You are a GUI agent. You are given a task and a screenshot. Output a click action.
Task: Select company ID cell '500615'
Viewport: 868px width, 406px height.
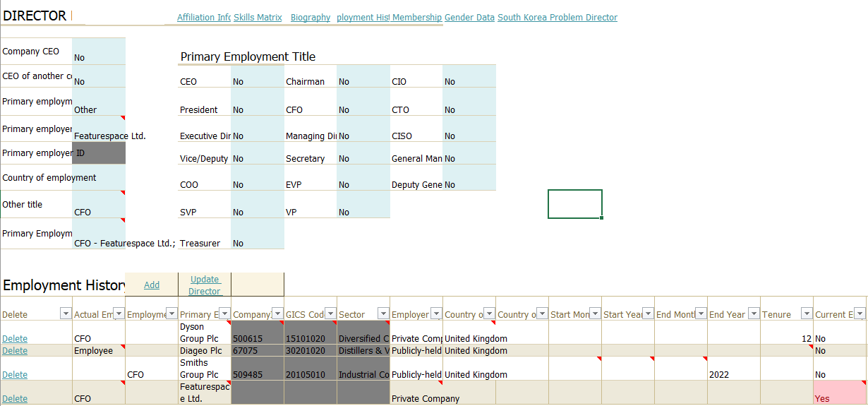pos(258,333)
